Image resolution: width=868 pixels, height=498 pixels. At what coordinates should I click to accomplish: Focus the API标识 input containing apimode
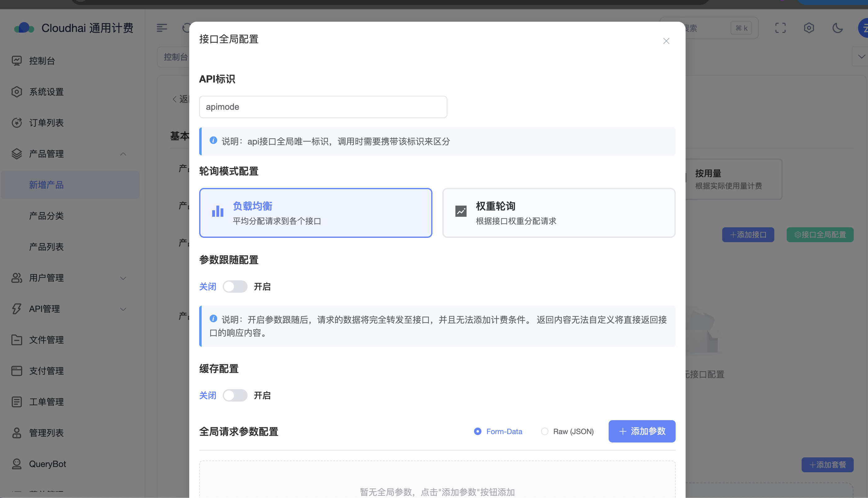pos(323,107)
